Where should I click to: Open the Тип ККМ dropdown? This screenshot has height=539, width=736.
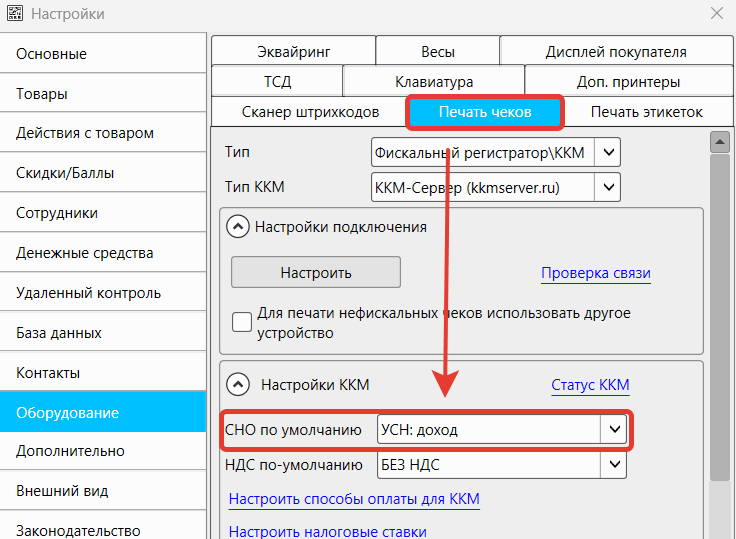pos(609,187)
